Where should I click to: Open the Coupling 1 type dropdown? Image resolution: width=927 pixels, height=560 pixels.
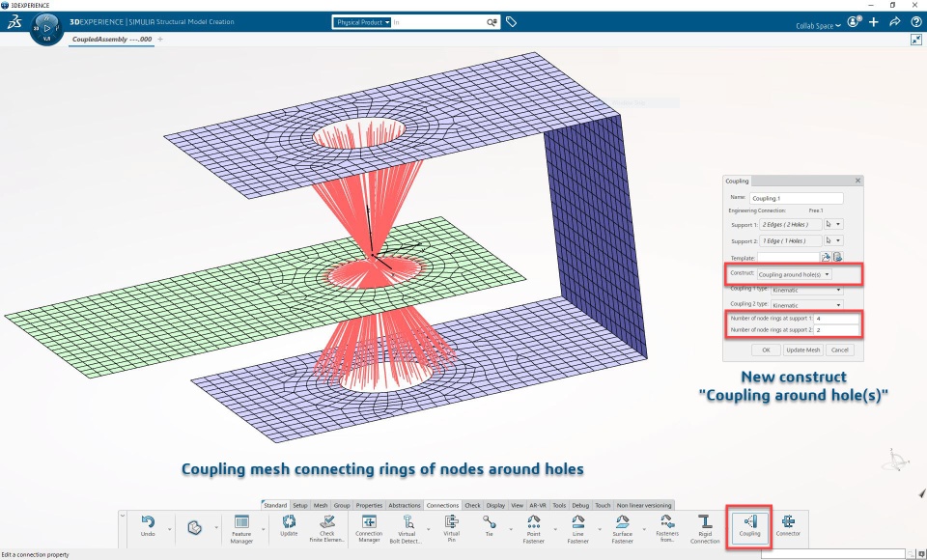click(x=807, y=290)
